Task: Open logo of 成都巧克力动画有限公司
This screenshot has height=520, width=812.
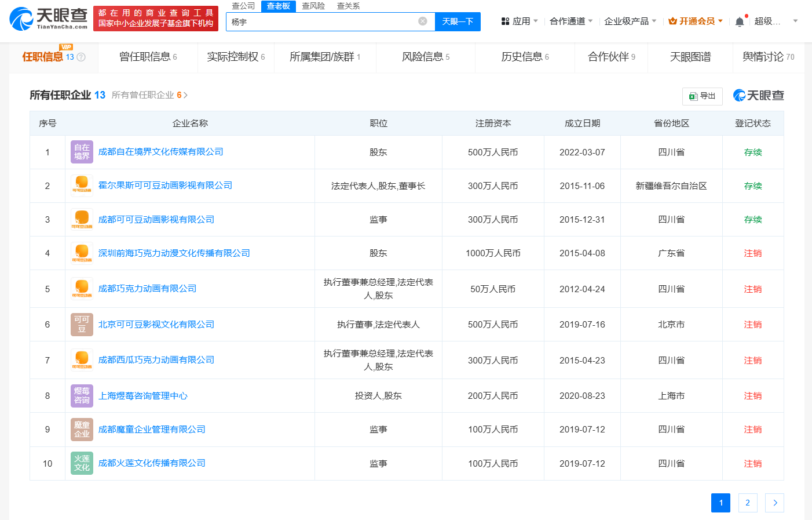Action: tap(82, 289)
